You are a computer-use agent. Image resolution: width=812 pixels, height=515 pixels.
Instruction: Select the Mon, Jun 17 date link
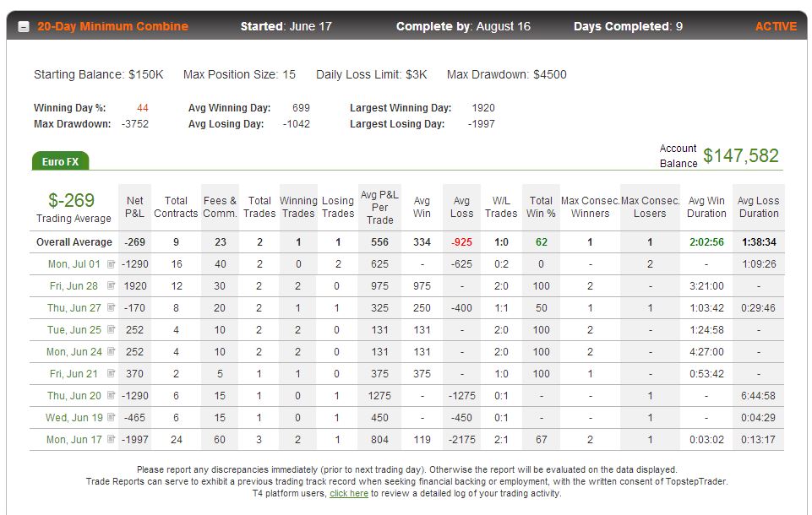click(x=74, y=439)
